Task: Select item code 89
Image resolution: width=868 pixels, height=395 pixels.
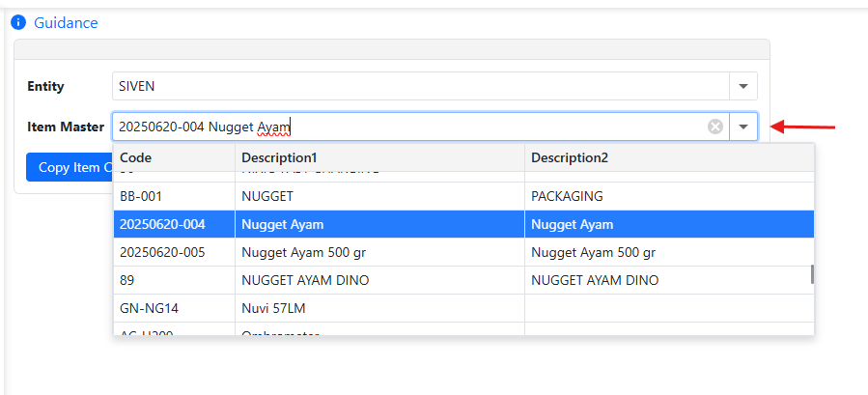Action: tap(175, 280)
